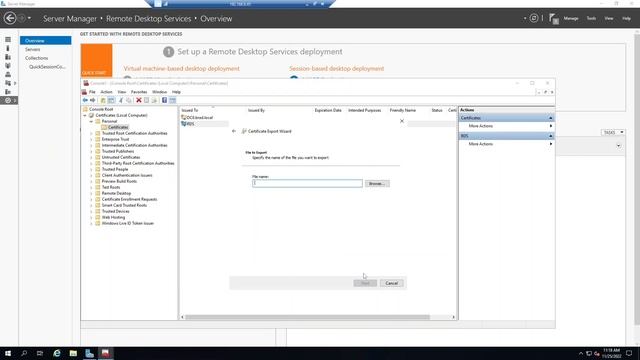This screenshot has height=360, width=640.
Task: Open the MMC console's Favorites menu
Action: pos(139,92)
